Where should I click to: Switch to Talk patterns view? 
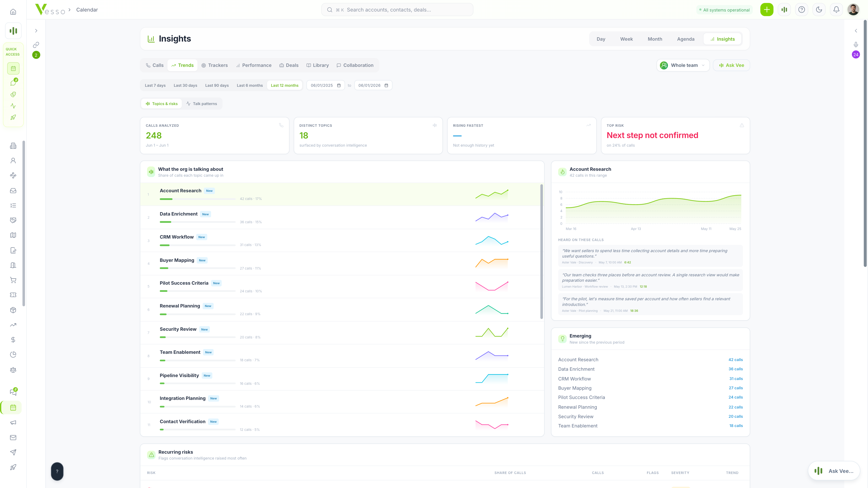click(201, 104)
